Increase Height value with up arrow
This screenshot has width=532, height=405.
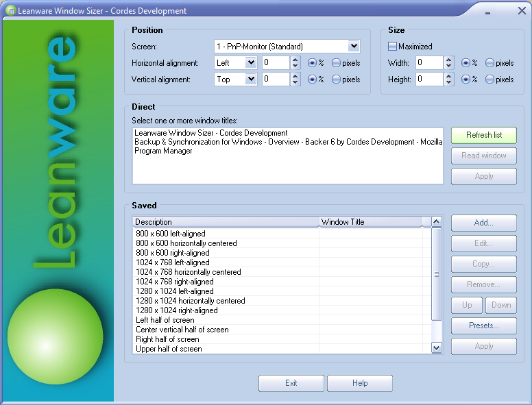coord(449,76)
